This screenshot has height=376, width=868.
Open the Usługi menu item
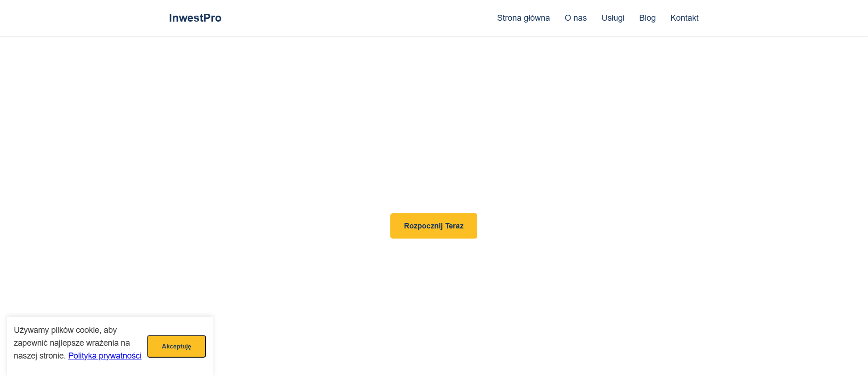tap(613, 18)
